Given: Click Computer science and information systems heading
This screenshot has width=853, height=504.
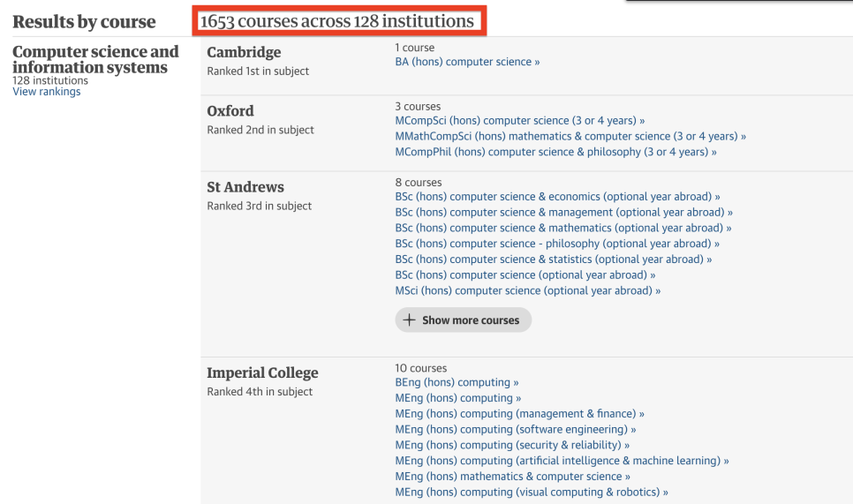Looking at the screenshot, I should click(x=95, y=59).
